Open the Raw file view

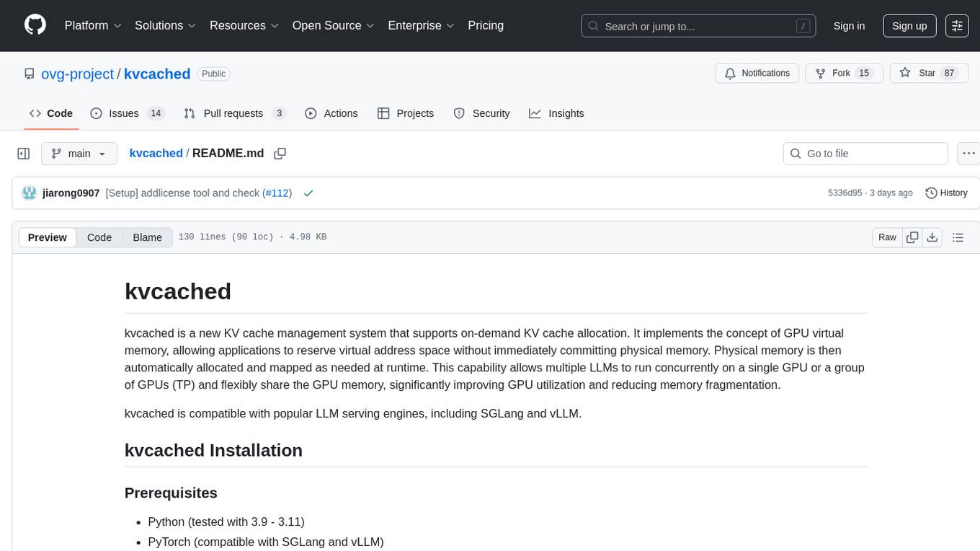(x=887, y=237)
